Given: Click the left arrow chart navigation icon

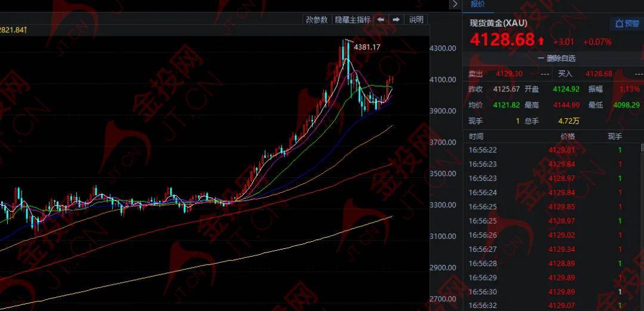Looking at the screenshot, I should (x=381, y=19).
